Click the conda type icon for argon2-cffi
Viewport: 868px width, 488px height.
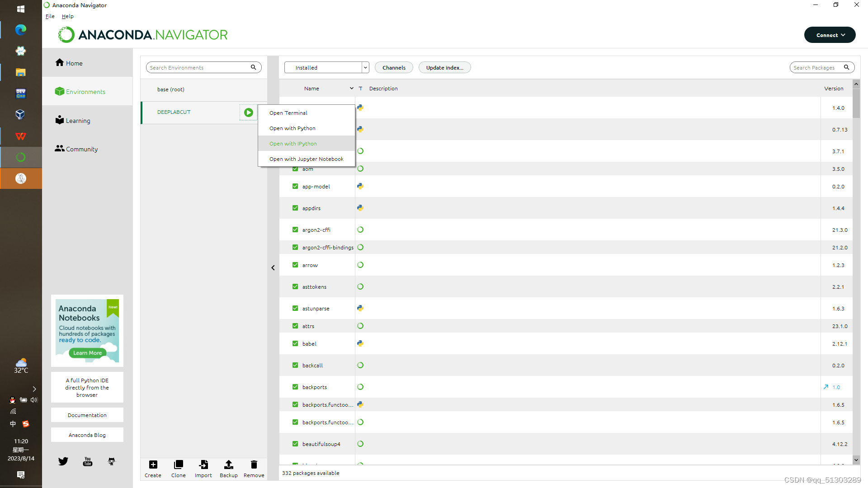click(360, 230)
